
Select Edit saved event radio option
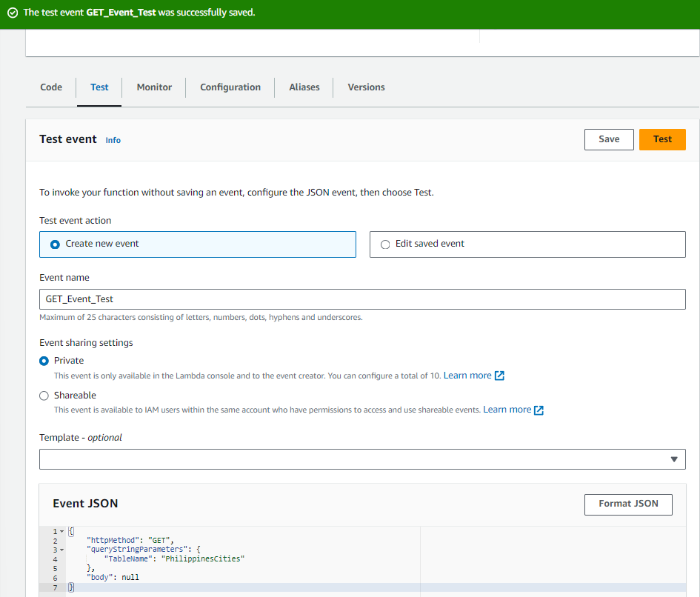(x=385, y=244)
